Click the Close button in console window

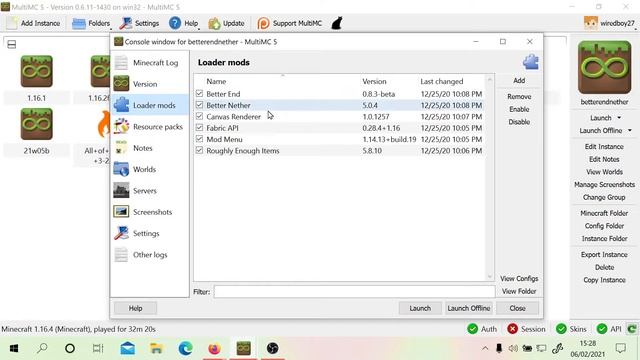point(518,308)
